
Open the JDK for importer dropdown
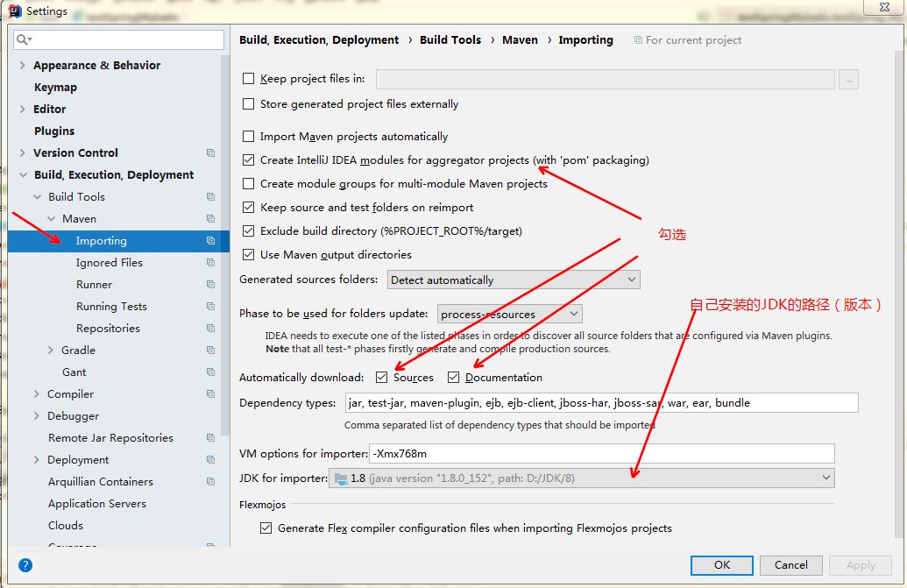pos(581,478)
